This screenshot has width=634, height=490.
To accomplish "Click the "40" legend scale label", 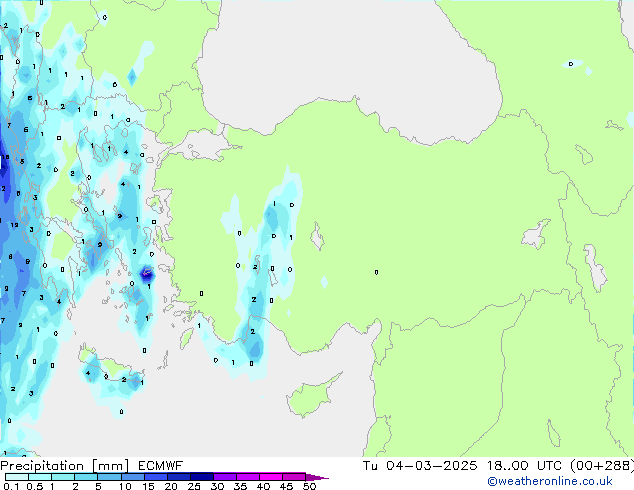I will 263,486.
